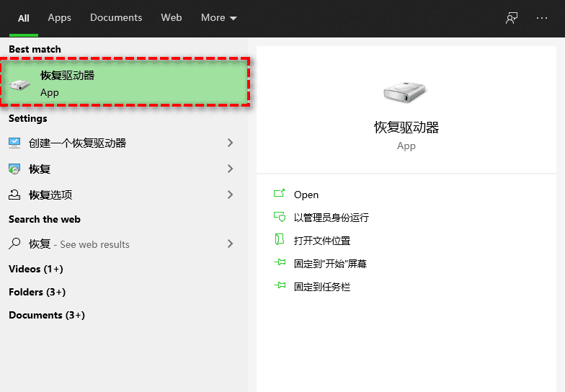Select the 恢复驱动器 best match result
The image size is (565, 392).
(125, 82)
